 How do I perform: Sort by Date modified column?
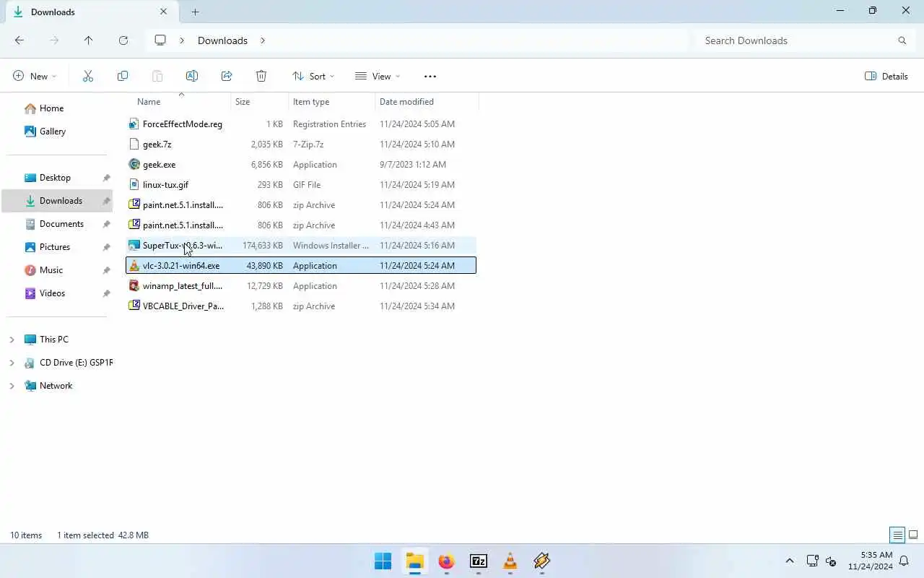click(x=427, y=102)
